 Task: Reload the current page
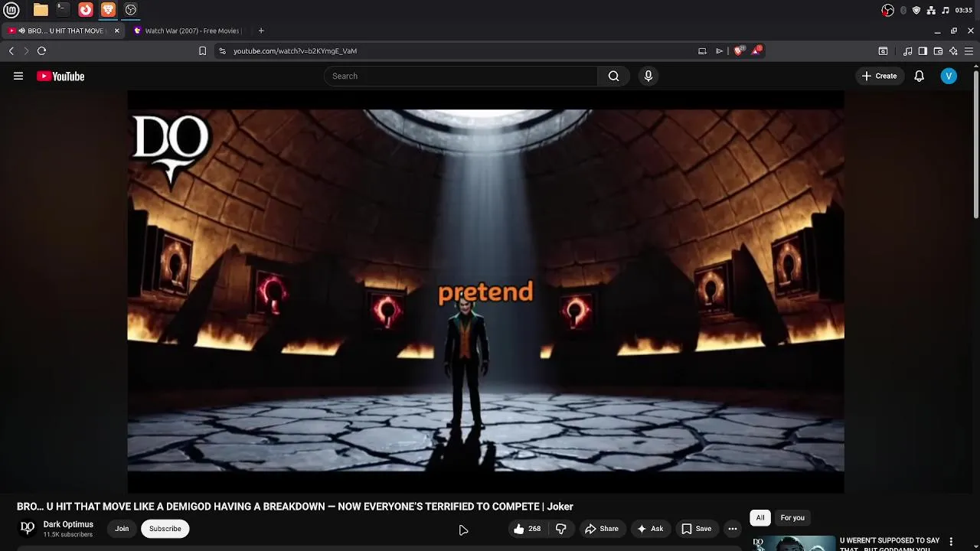[41, 51]
